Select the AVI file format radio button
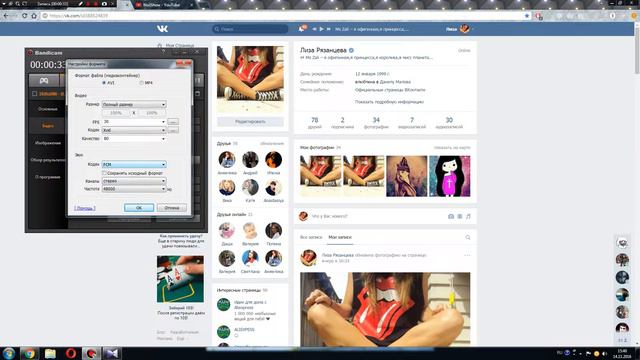Image resolution: width=640 pixels, height=360 pixels. [x=104, y=83]
